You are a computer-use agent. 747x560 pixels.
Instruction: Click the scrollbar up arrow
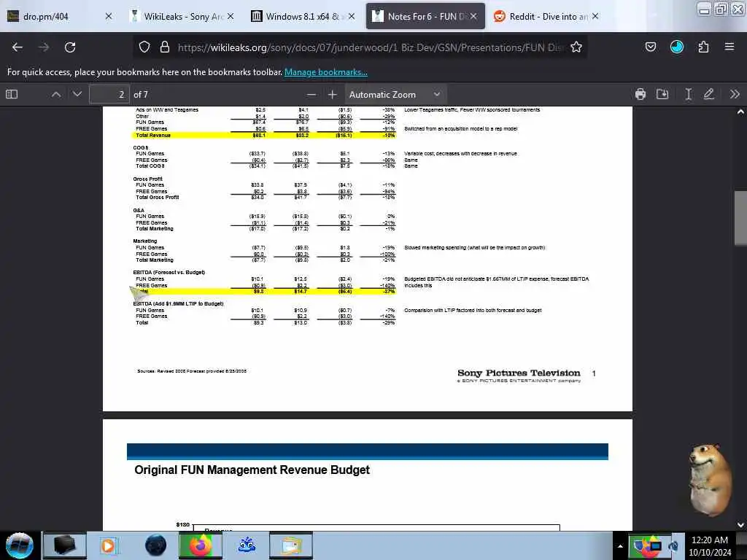pos(740,112)
